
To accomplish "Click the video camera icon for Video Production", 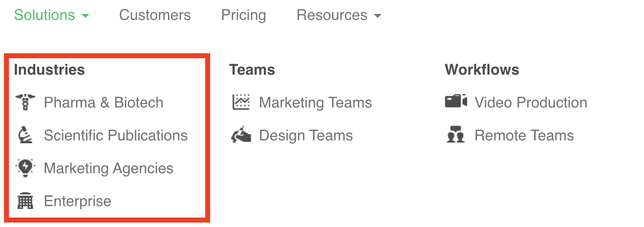I will pos(456,102).
